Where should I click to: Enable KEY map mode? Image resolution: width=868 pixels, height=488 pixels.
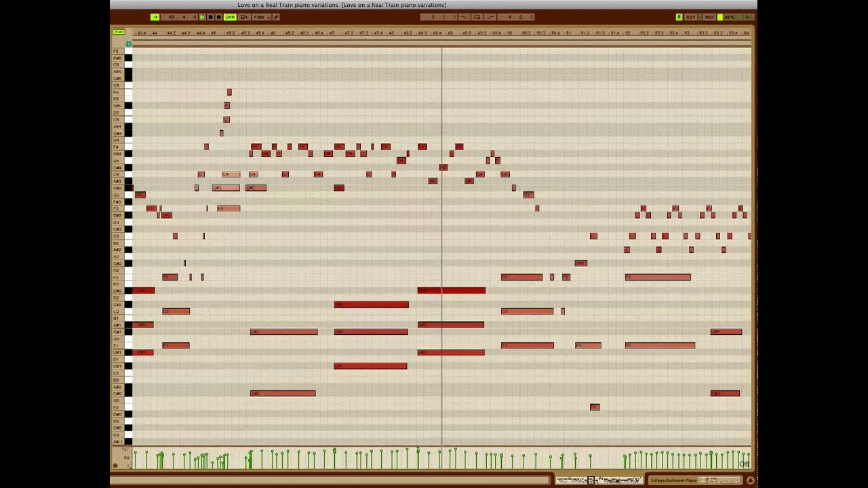point(690,17)
